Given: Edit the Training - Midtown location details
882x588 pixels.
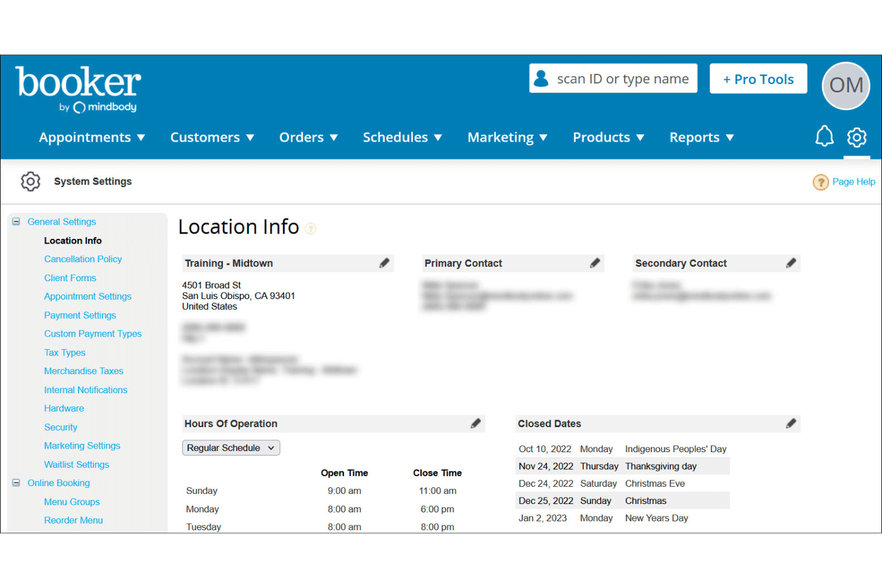Looking at the screenshot, I should coord(384,263).
